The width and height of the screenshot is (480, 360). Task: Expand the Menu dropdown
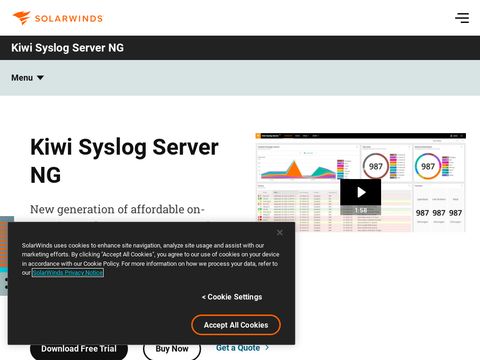[x=27, y=78]
